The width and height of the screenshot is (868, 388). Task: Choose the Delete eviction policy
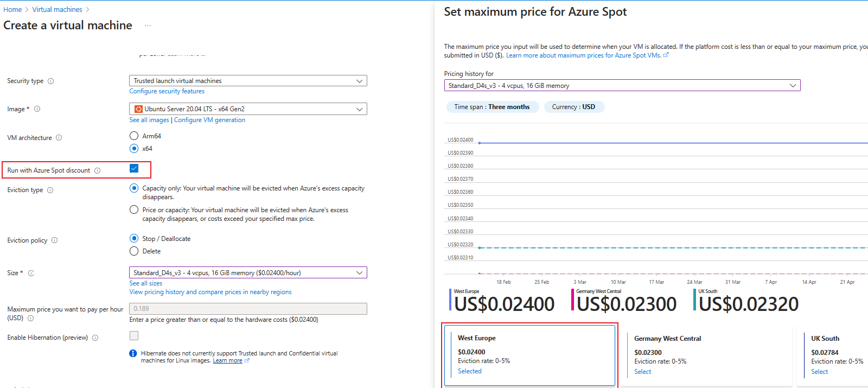(x=134, y=251)
